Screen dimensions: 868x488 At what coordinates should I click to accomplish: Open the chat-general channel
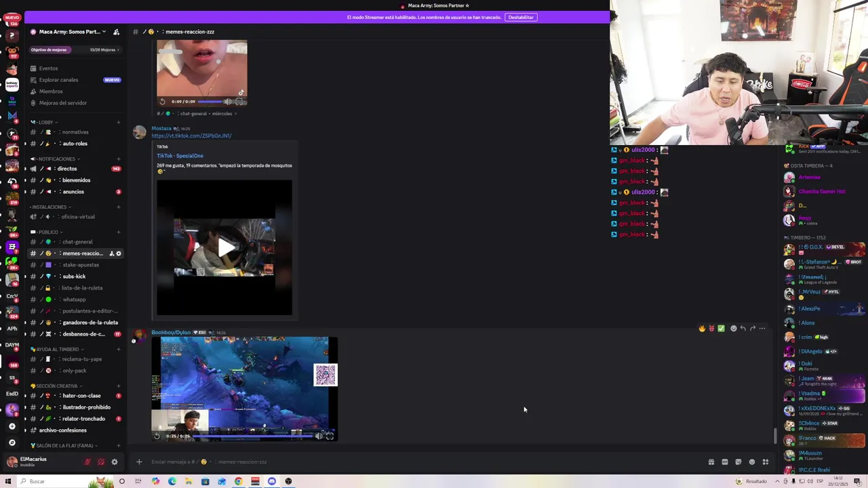(x=75, y=242)
